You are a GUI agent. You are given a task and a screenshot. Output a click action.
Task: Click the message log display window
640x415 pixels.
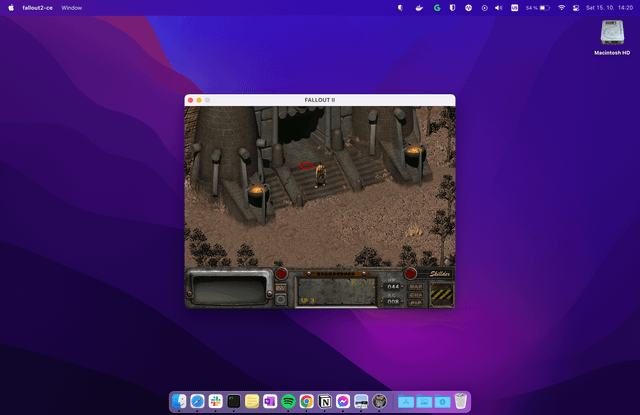(x=230, y=289)
